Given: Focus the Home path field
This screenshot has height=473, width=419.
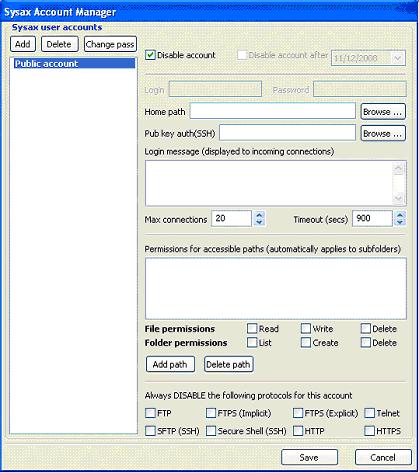Looking at the screenshot, I should [x=273, y=111].
